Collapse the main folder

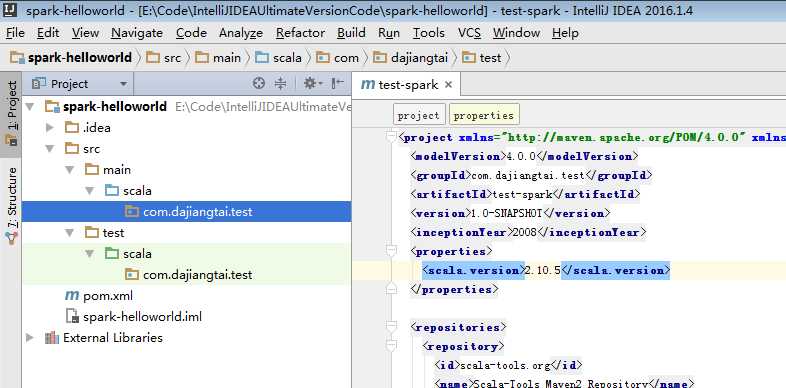[70, 170]
